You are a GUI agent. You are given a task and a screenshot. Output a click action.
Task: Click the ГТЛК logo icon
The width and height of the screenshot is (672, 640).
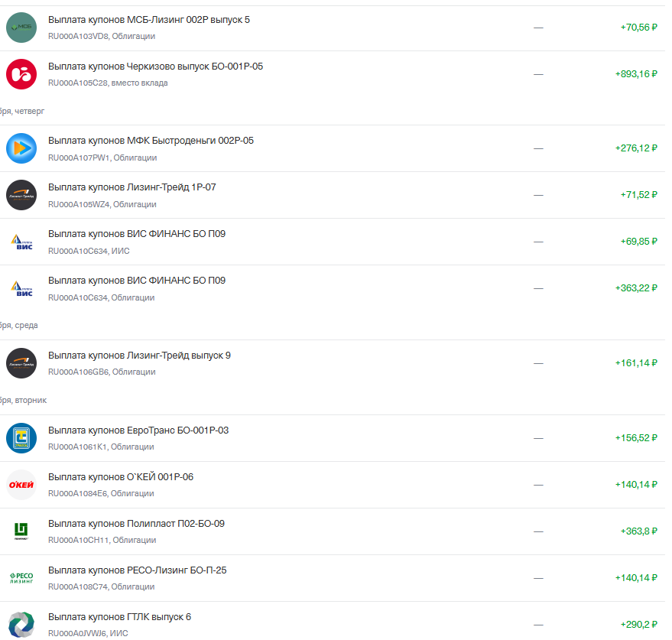click(x=21, y=625)
